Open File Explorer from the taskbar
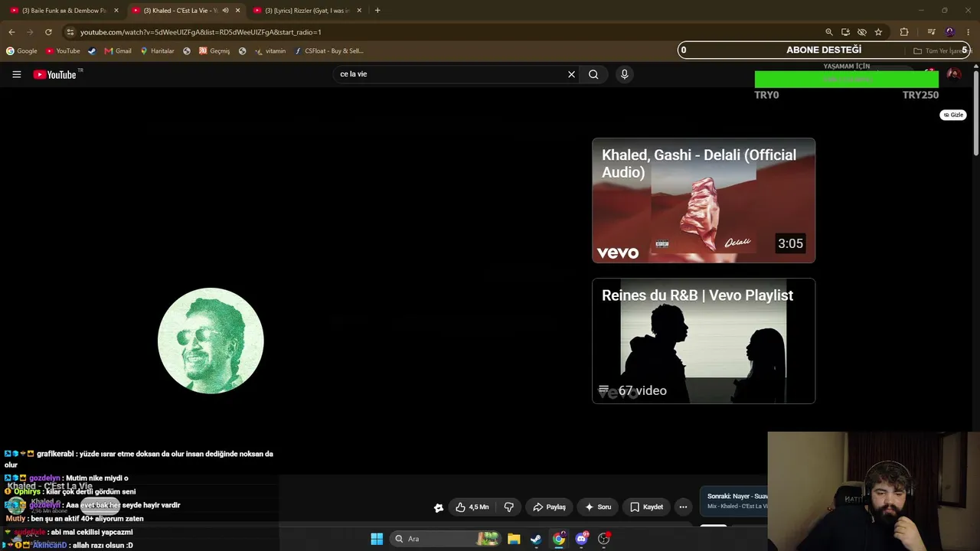The height and width of the screenshot is (551, 980). (x=514, y=539)
